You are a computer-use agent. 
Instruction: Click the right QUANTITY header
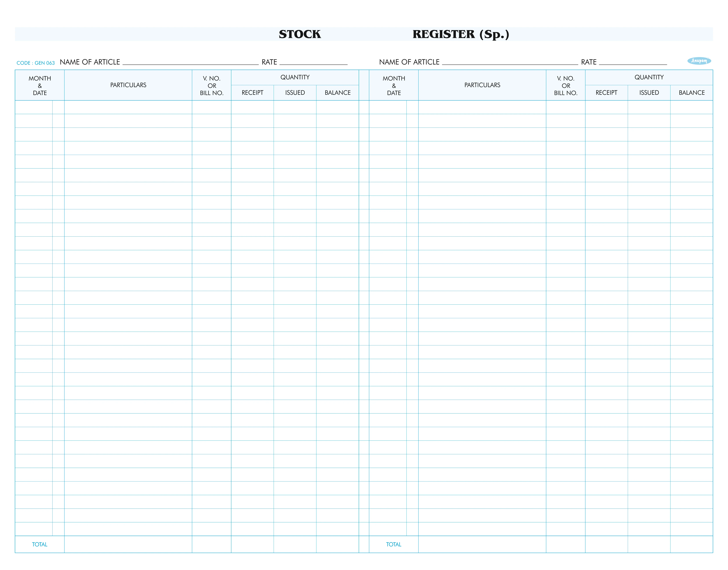[649, 77]
